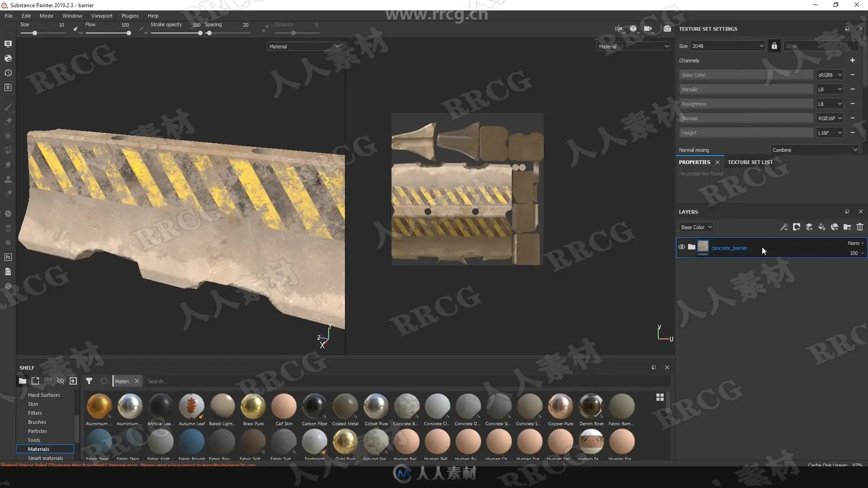Click the shelf import resources icon
Image resolution: width=868 pixels, height=488 pixels.
(73, 381)
